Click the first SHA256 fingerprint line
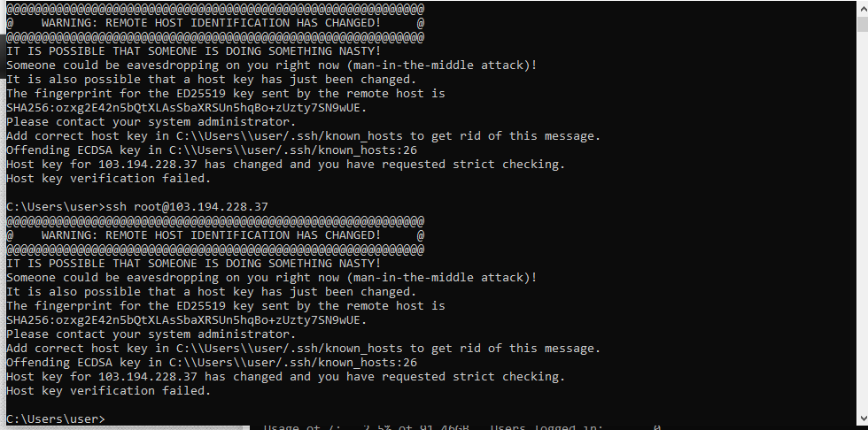 187,108
